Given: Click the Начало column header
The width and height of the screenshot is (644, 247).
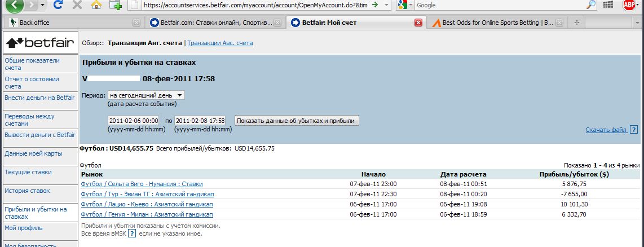Looking at the screenshot, I should [373, 174].
